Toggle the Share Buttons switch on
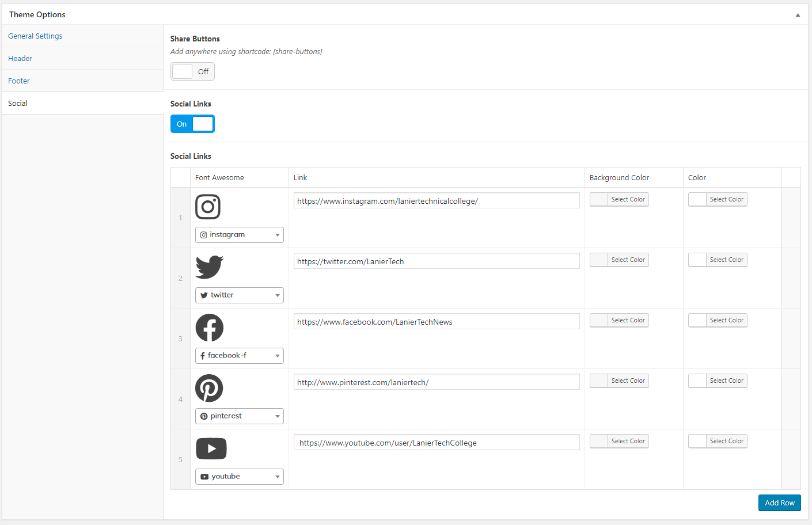 coord(192,71)
